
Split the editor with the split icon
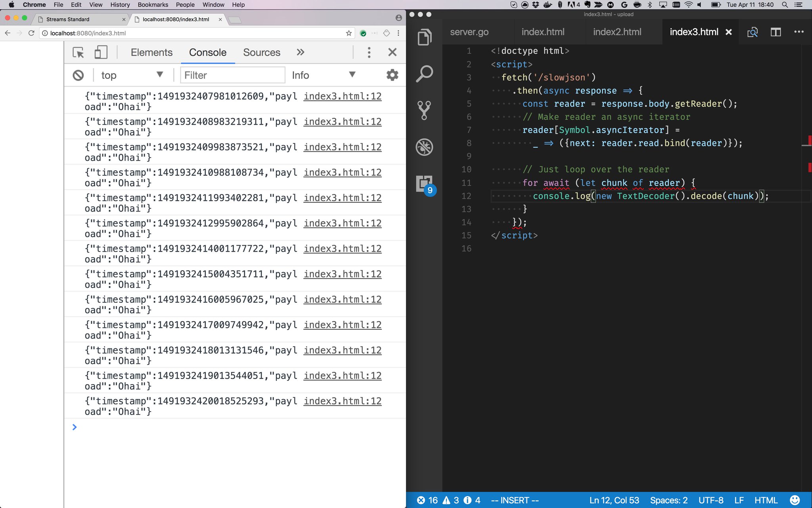point(776,32)
